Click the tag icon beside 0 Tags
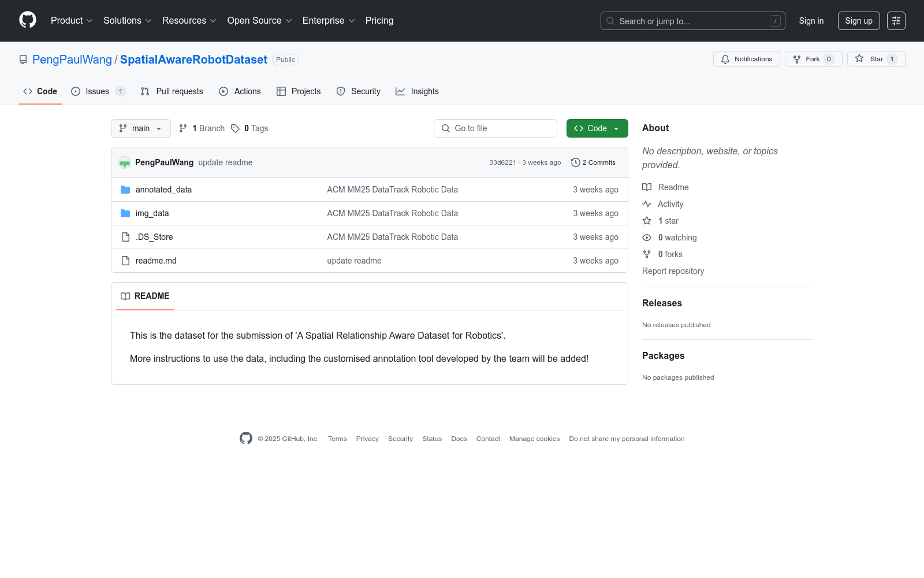 [235, 128]
